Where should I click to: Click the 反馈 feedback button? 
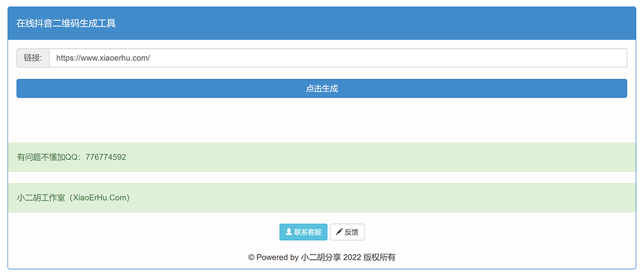point(347,232)
